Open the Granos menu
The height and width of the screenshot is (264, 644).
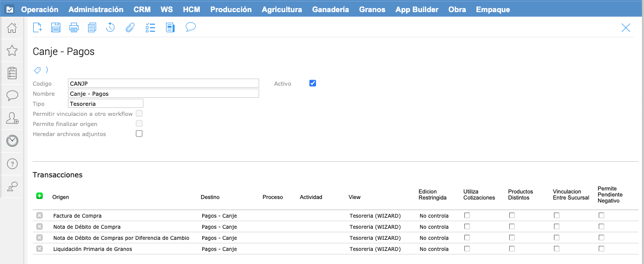372,10
